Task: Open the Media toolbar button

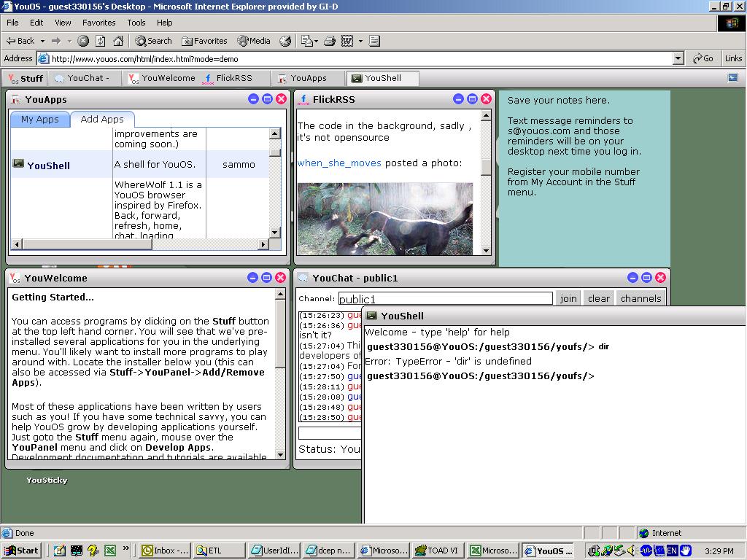Action: 254,41
